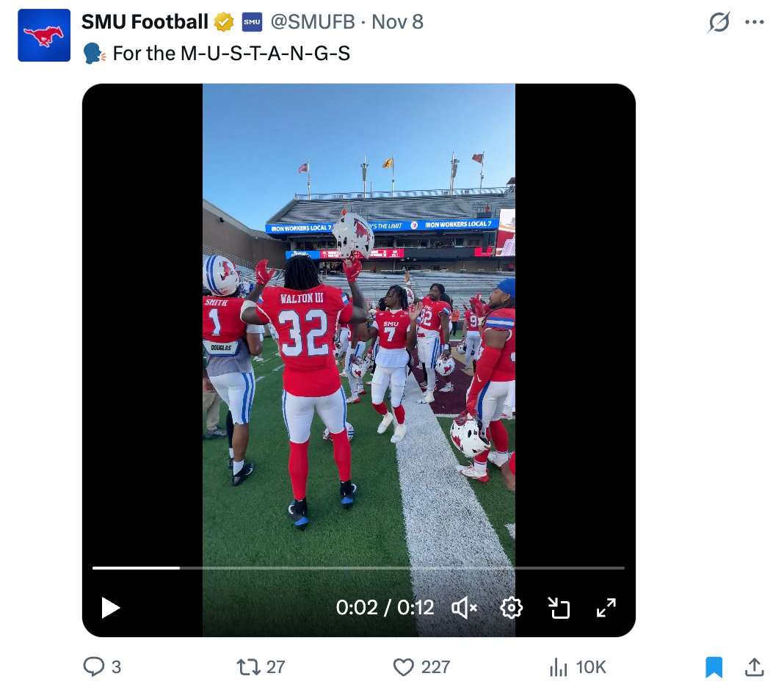The width and height of the screenshot is (784, 687).
Task: Reply to the SMU Football post
Action: pyautogui.click(x=95, y=666)
